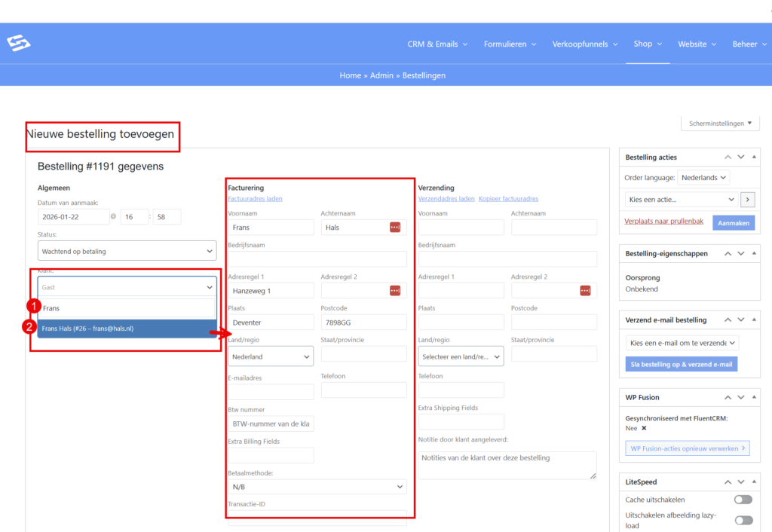The height and width of the screenshot is (532, 772).
Task: Click the Aanmaken button
Action: 733,223
